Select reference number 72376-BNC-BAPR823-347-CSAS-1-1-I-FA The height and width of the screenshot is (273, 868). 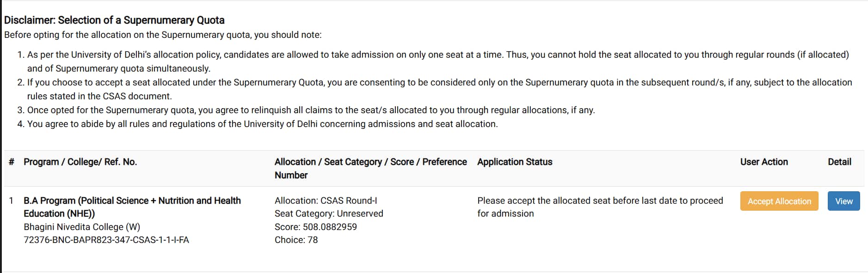(106, 240)
